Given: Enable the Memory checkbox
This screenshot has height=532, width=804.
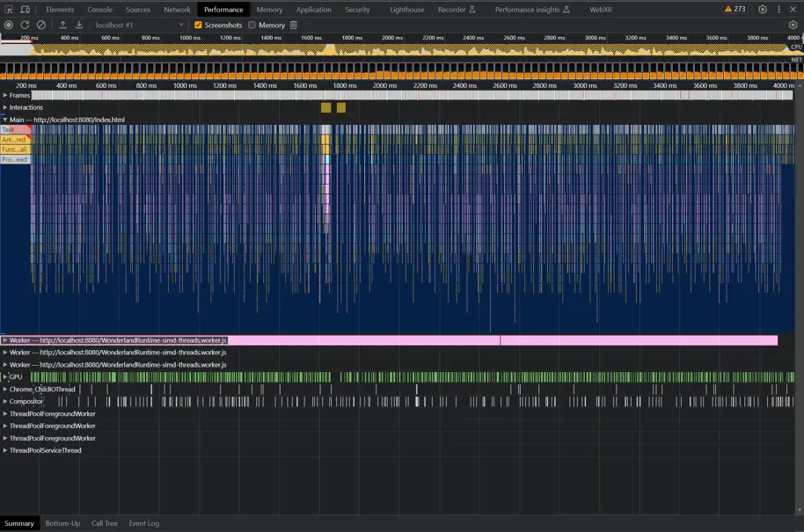Looking at the screenshot, I should pyautogui.click(x=252, y=26).
